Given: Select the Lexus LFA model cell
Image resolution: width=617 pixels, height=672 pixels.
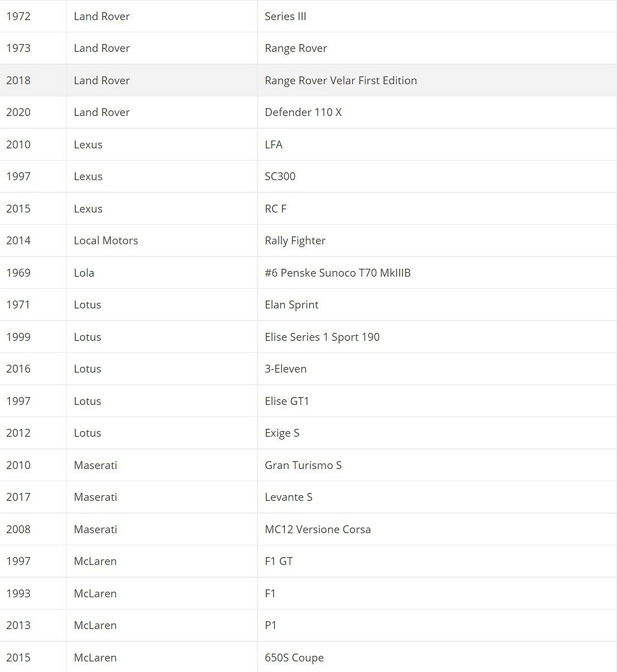Looking at the screenshot, I should click(274, 144).
